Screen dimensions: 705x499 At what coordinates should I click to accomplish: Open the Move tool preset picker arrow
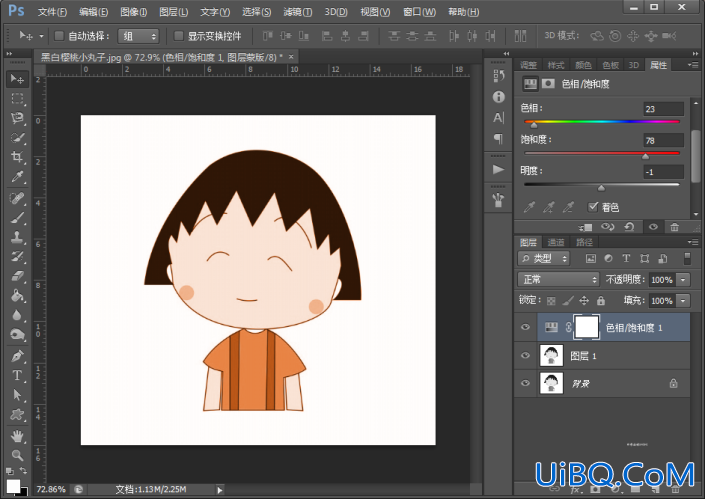41,36
